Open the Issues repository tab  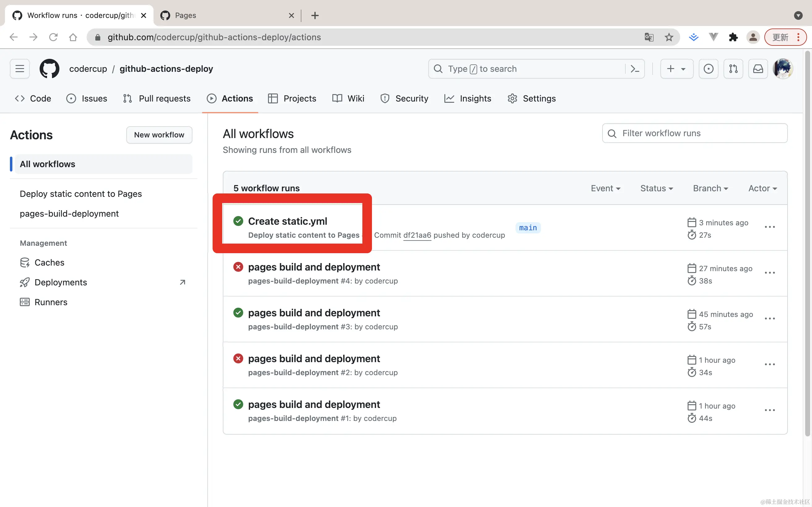87,98
